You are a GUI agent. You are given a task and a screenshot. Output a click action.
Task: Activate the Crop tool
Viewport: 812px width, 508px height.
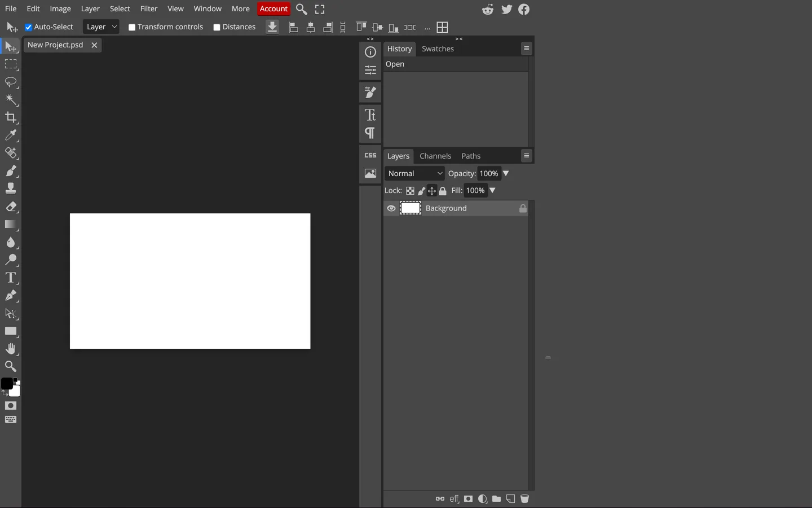click(11, 118)
